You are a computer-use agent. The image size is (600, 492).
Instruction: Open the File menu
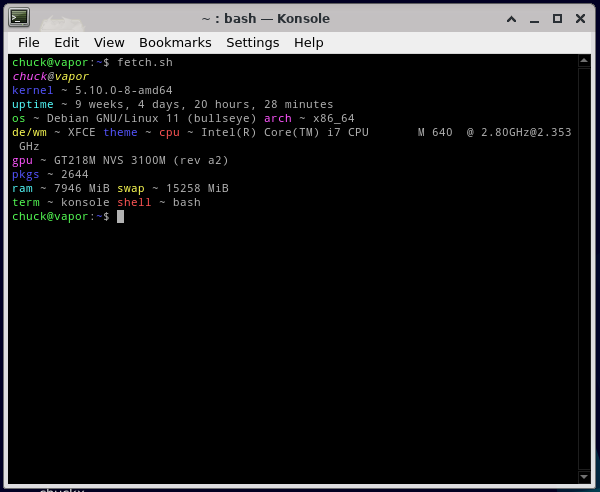(29, 42)
